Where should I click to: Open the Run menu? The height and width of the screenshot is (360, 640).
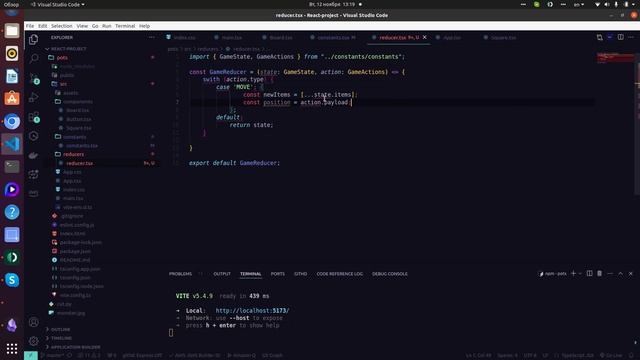click(107, 26)
